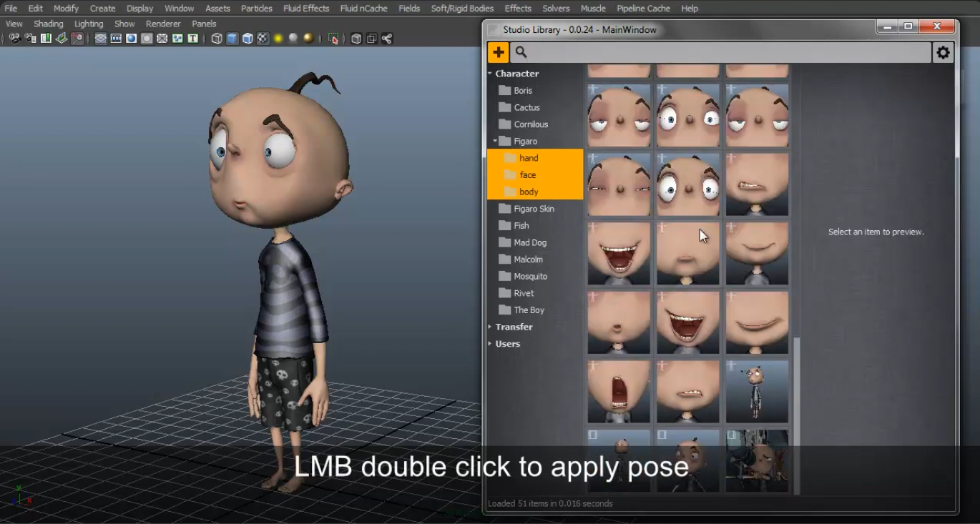The height and width of the screenshot is (524, 980).
Task: Click the X-ray joints icon
Action: click(x=387, y=39)
